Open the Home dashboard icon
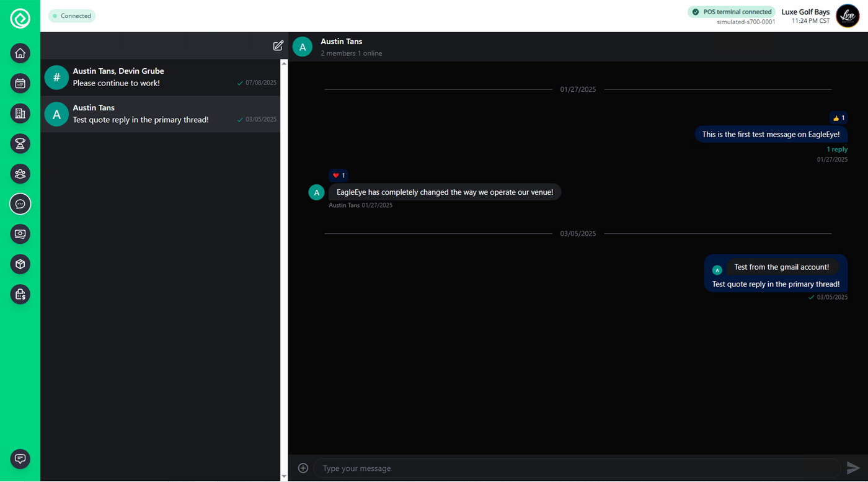The width and height of the screenshot is (868, 482). [x=20, y=53]
